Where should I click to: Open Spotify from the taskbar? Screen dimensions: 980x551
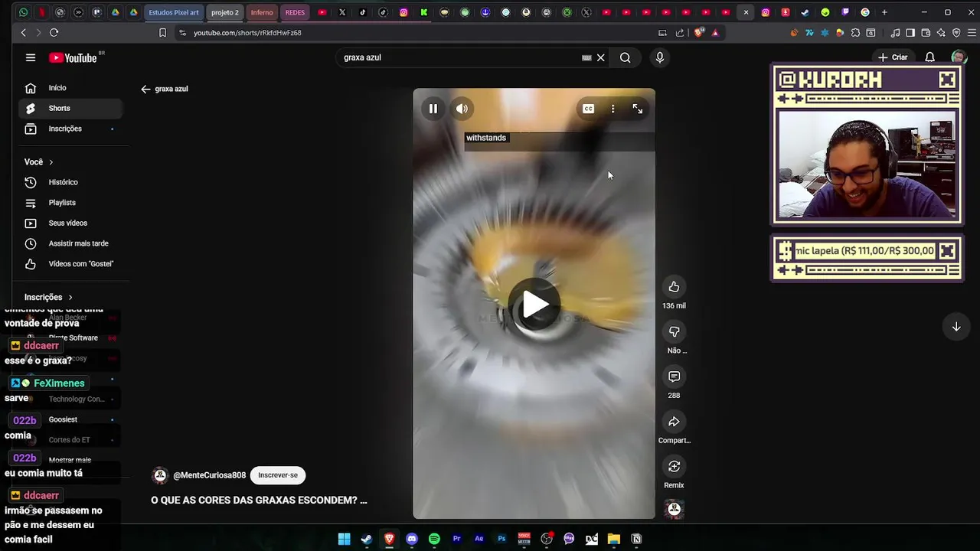pos(434,539)
